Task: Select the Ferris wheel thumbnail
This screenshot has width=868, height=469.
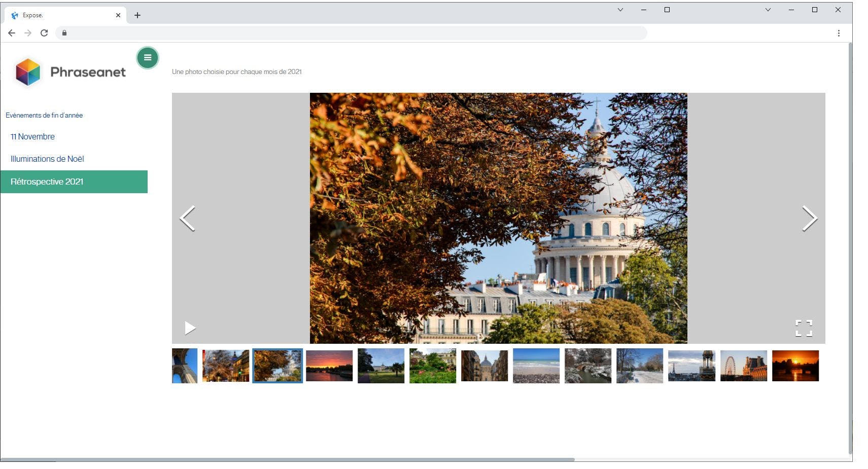Action: pyautogui.click(x=744, y=366)
